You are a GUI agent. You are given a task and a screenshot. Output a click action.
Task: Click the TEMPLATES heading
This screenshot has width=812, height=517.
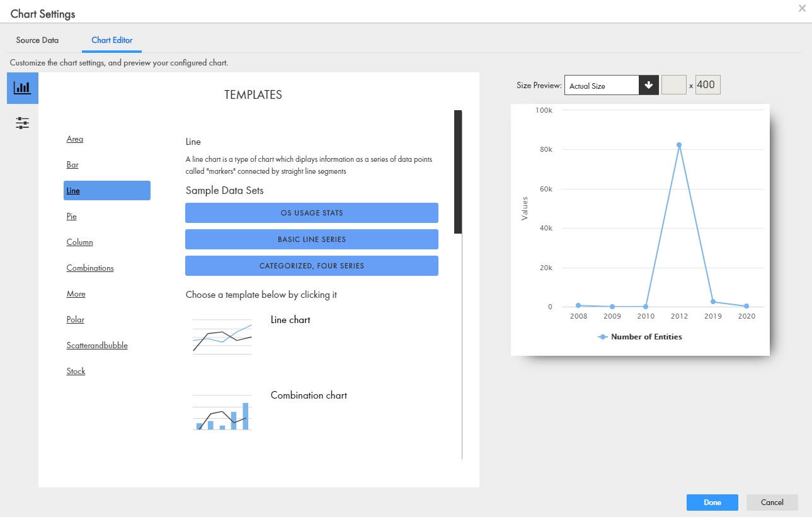pyautogui.click(x=253, y=95)
